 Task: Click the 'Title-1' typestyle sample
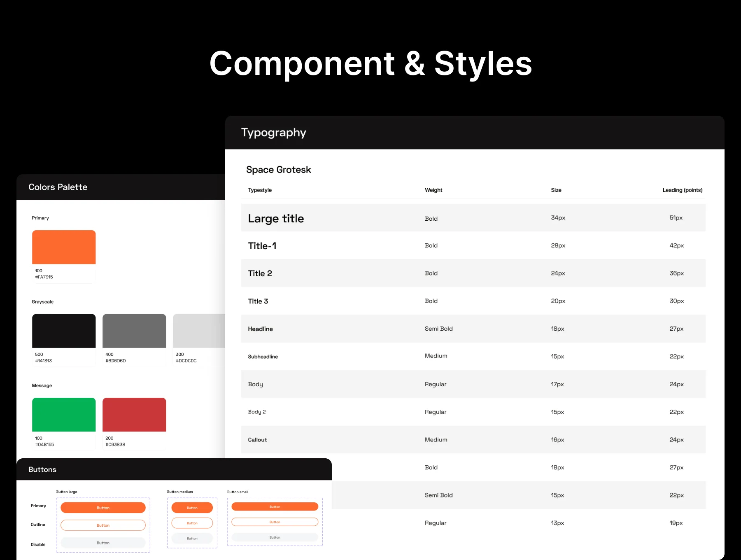coord(262,246)
